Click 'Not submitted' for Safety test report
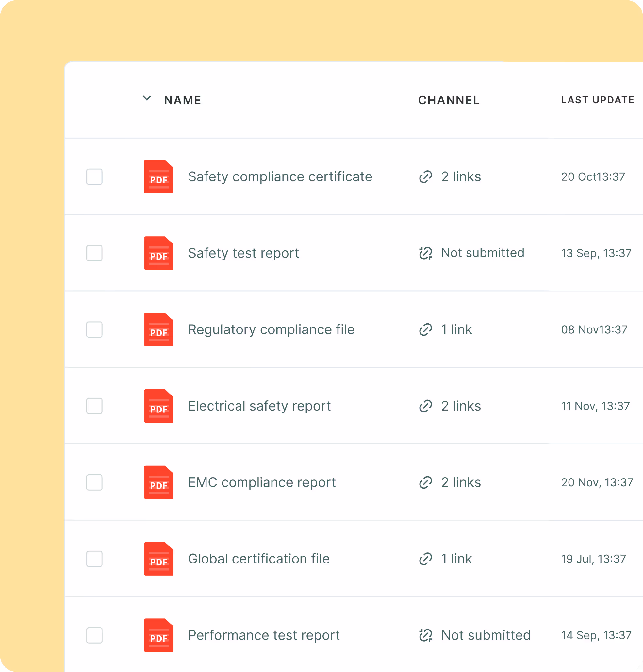 tap(482, 253)
